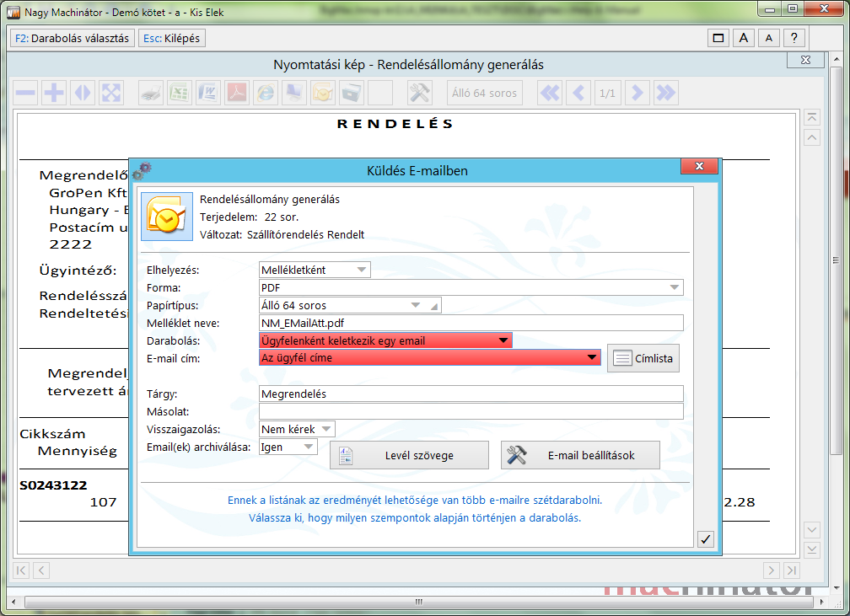Click the computer monitor toolbar icon
This screenshot has height=616, width=850.
[294, 93]
